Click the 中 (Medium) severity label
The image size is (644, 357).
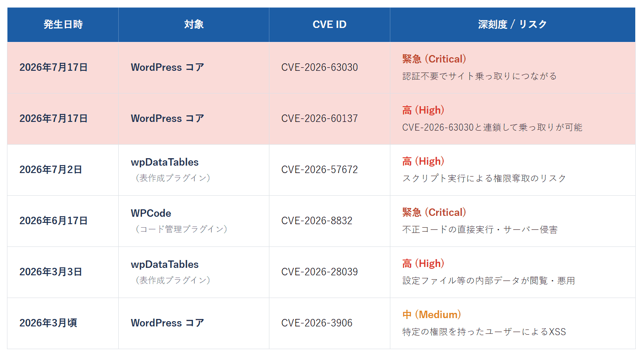click(x=432, y=315)
